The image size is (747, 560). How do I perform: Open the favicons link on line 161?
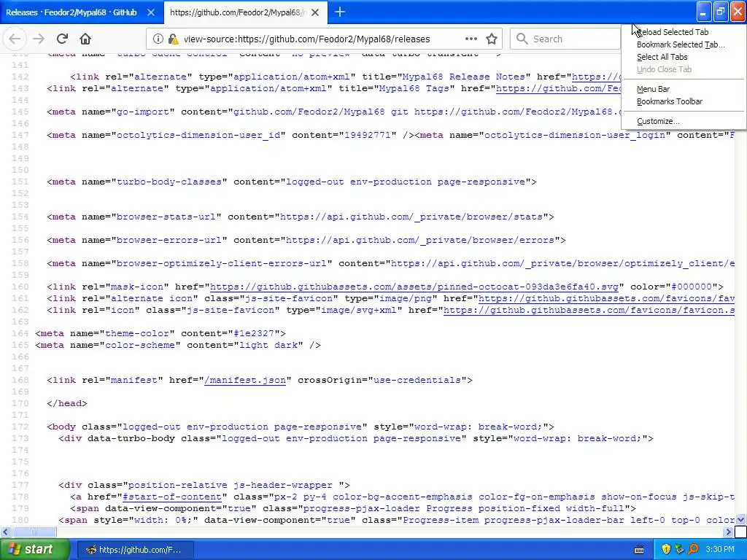click(606, 298)
